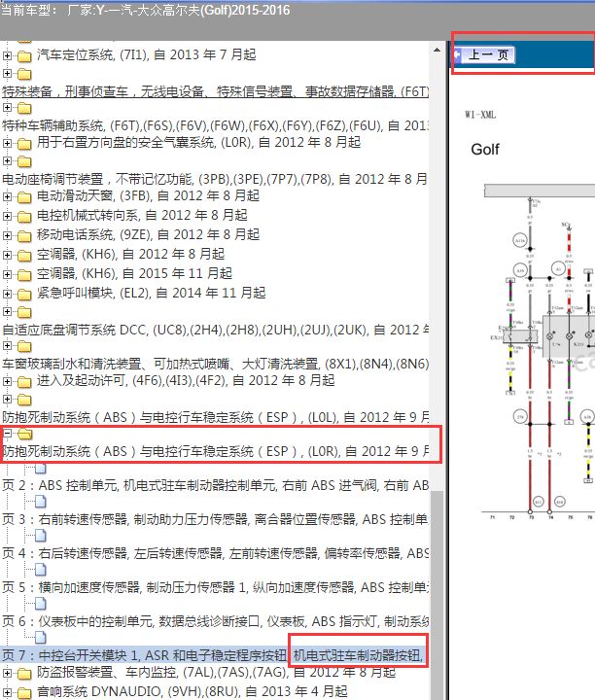
Task: Open 页 7：中控台开关模块 1 page
Action: pyautogui.click(x=215, y=655)
